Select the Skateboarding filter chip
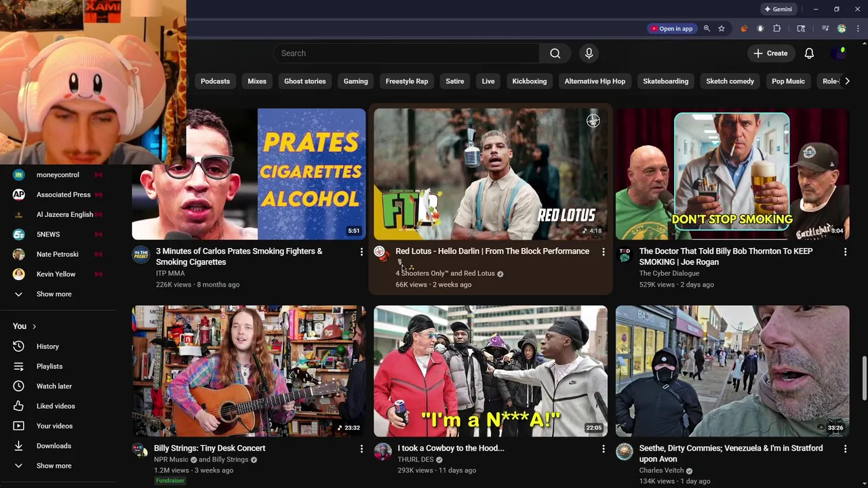 pos(665,81)
